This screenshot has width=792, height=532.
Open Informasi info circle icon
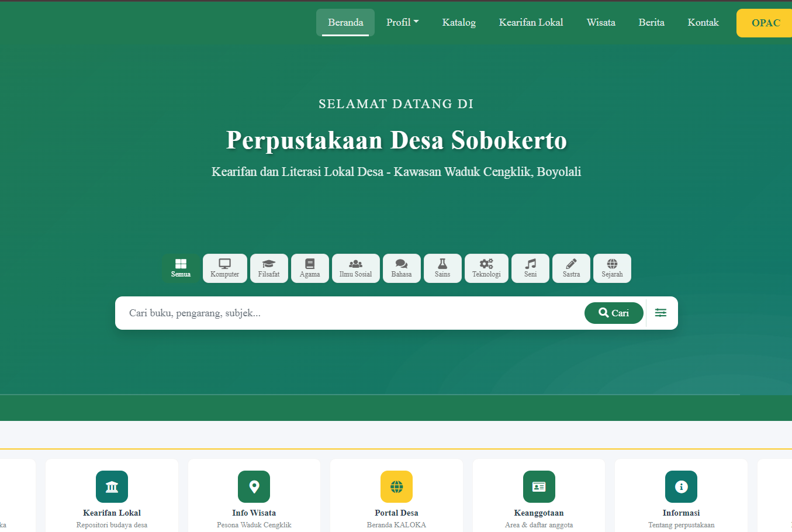pos(681,486)
